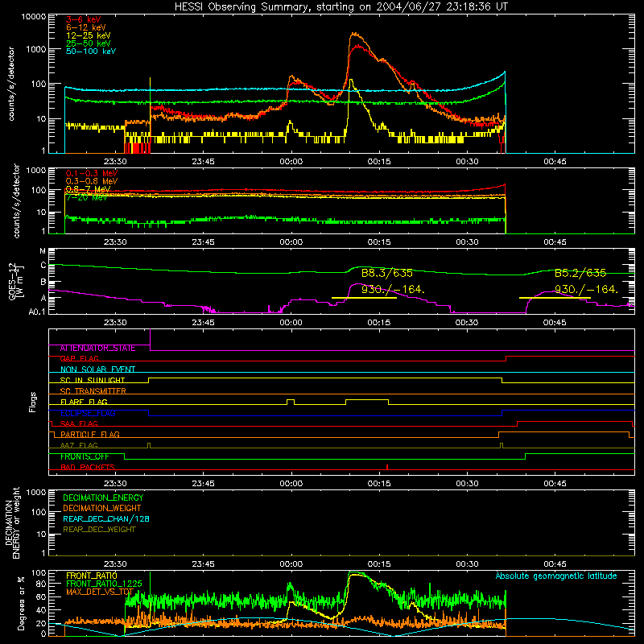Click the SAA_FLAG label
The image size is (644, 644).
(79, 424)
